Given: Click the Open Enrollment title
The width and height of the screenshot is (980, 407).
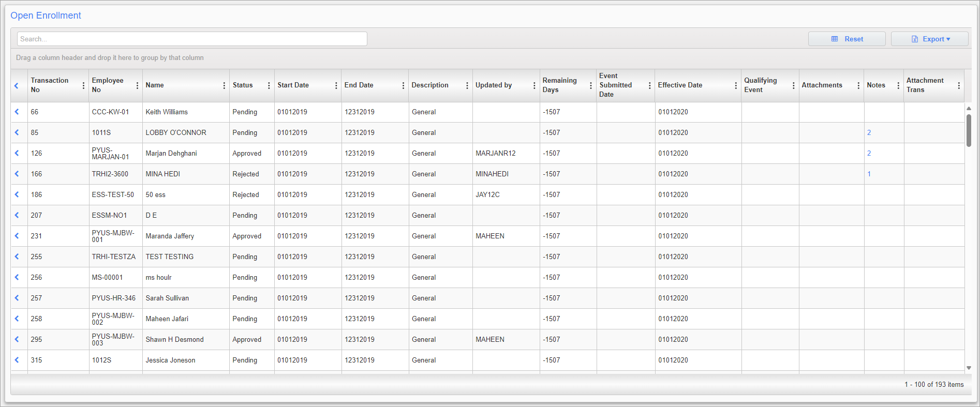Looking at the screenshot, I should 46,16.
